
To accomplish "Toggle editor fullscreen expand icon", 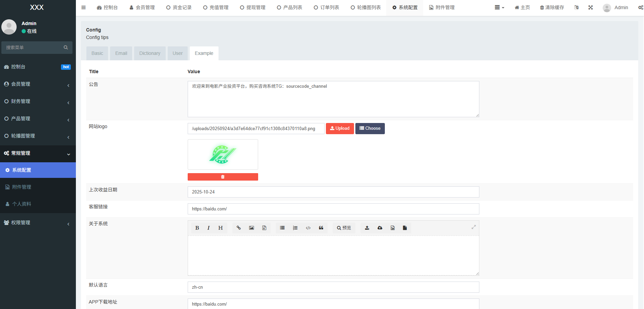I will point(474,227).
